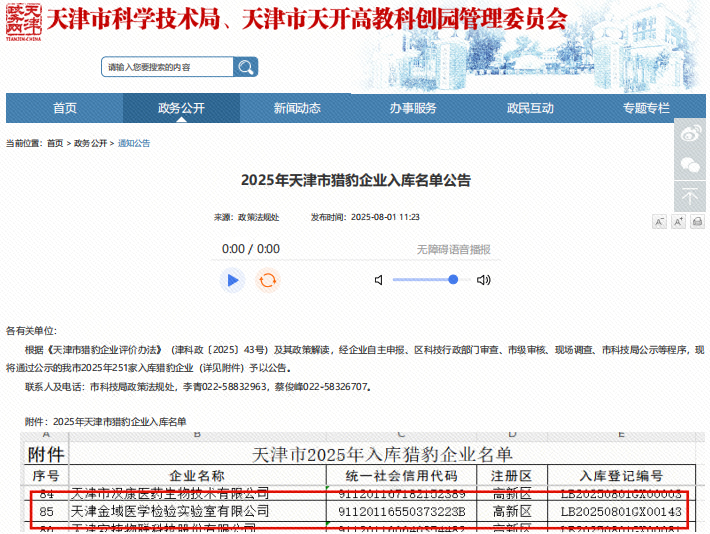Open the 新闻动态 navigation tab

(x=297, y=108)
